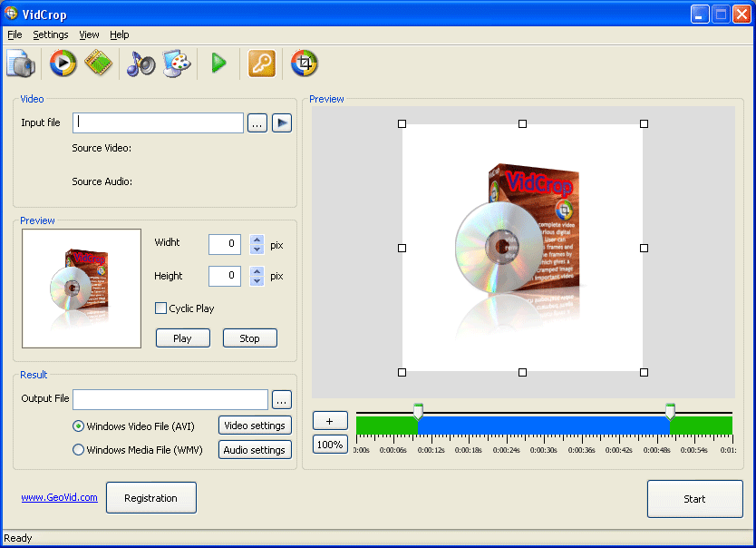This screenshot has height=548, width=756.
Task: Open audio settings music note icon
Action: [141, 64]
